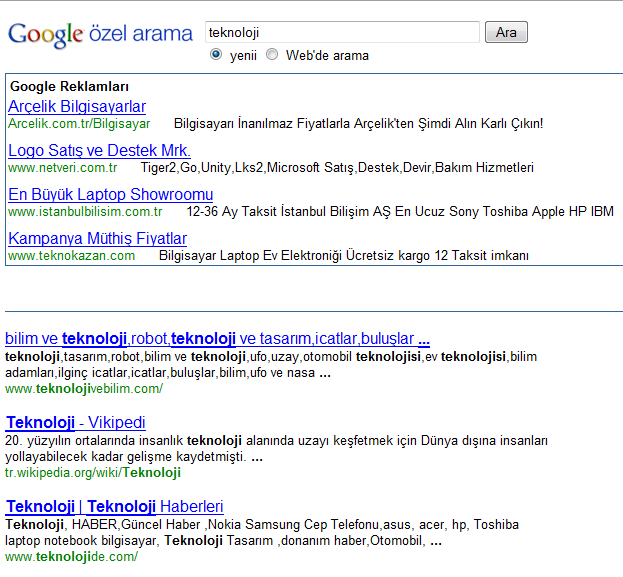Click the 12-36 Ay Taksit ad description
The image size is (623, 577).
click(x=400, y=212)
